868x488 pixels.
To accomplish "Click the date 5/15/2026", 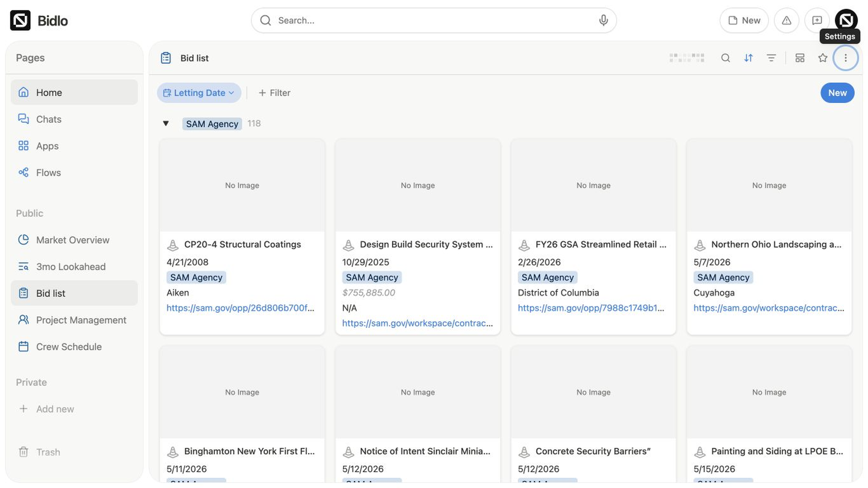I will click(714, 469).
